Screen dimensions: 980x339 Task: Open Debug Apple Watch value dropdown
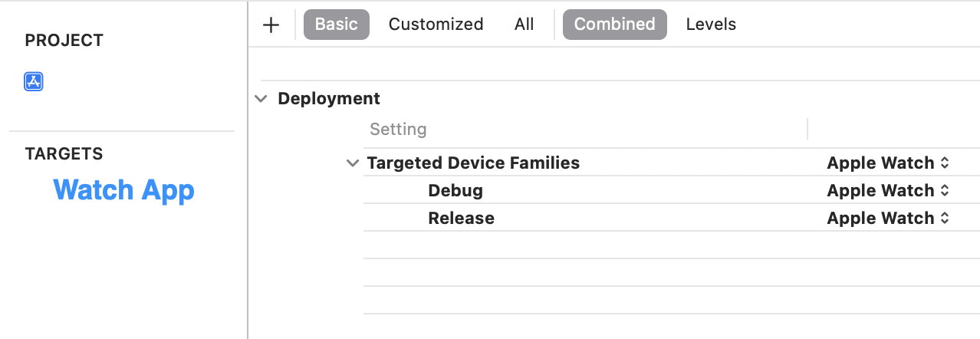(x=888, y=191)
